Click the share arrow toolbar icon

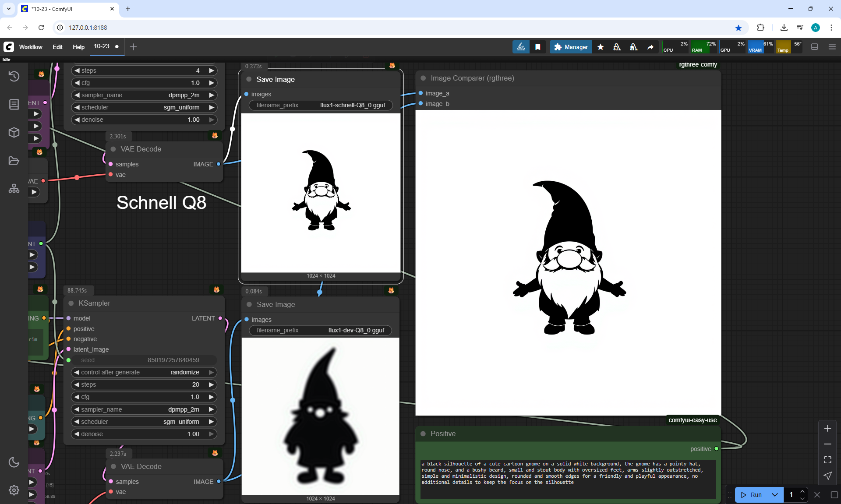pyautogui.click(x=650, y=47)
